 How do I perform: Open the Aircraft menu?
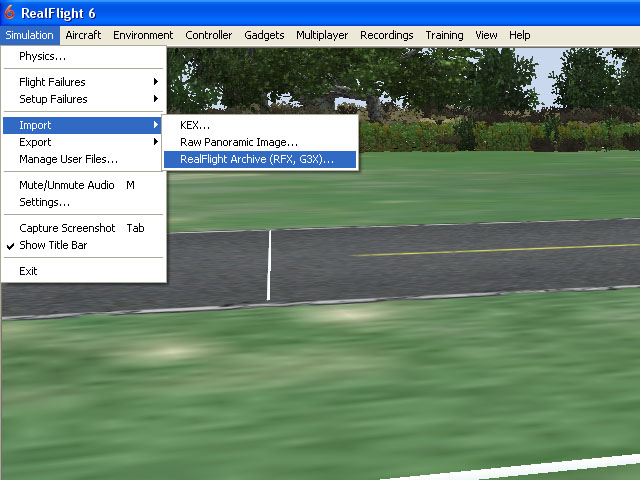(x=83, y=35)
